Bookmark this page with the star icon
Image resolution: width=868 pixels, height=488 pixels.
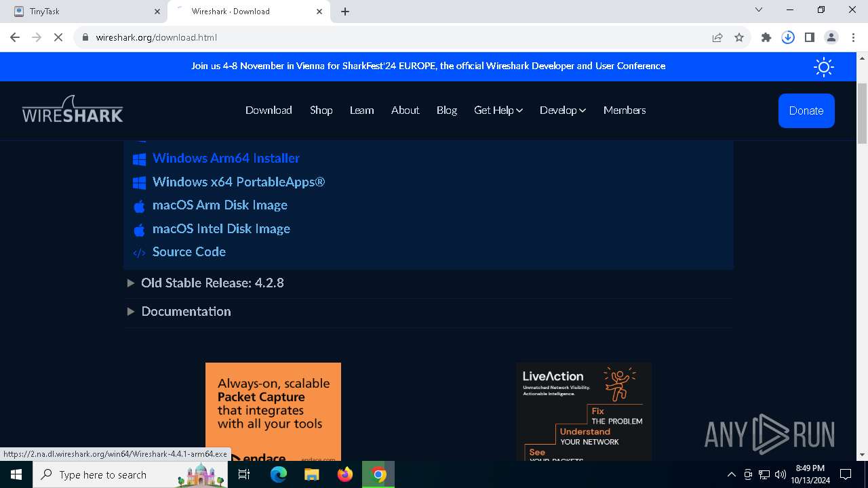point(739,37)
